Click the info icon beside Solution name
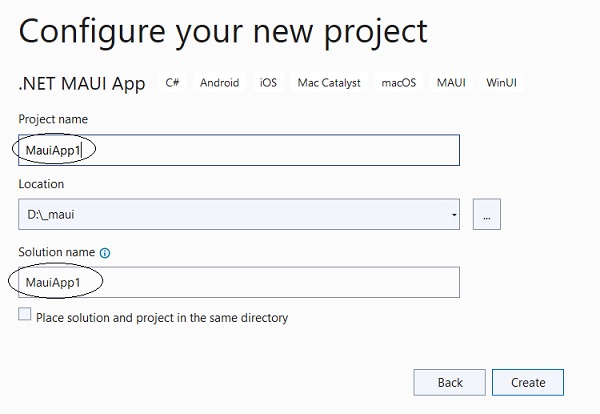Image resolution: width=600 pixels, height=414 pixels. [105, 253]
